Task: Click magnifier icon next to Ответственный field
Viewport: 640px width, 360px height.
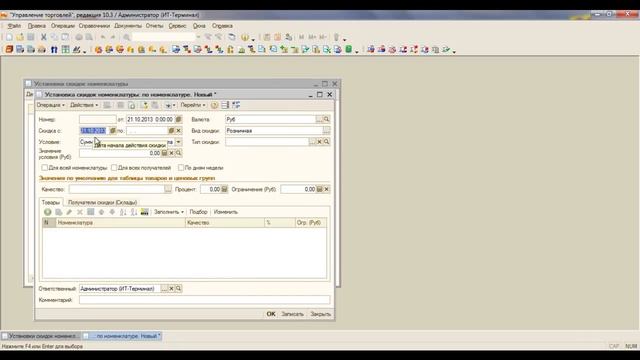Action: point(178,289)
